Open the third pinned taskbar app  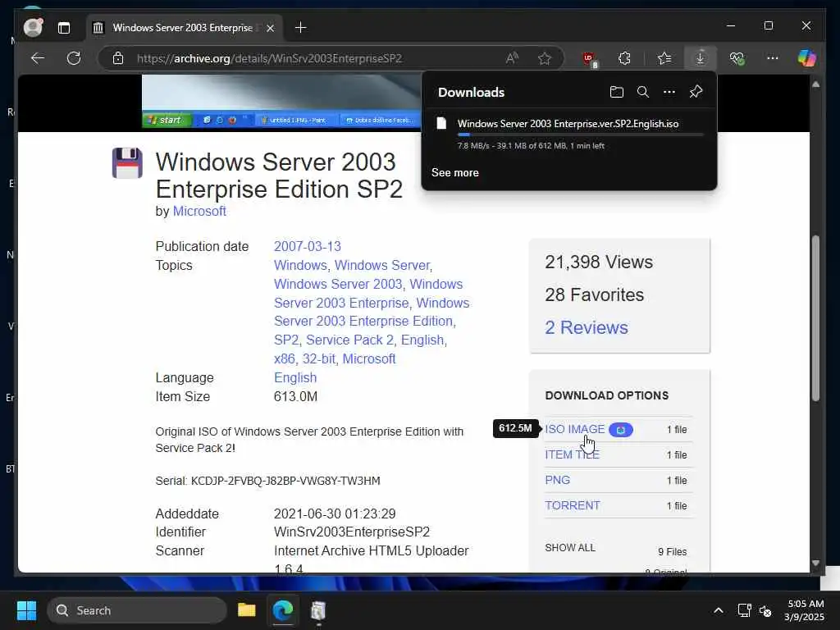click(x=318, y=610)
